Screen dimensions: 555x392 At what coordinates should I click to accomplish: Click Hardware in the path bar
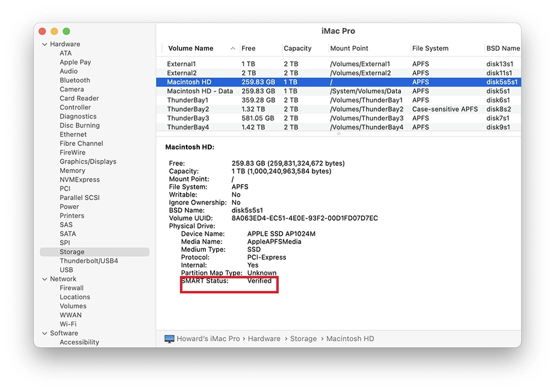[264, 338]
